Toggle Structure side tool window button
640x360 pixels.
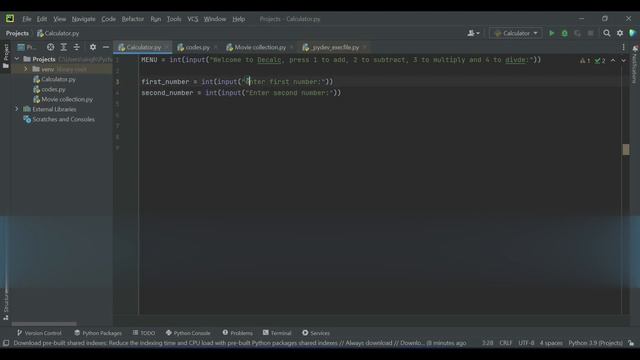(6, 304)
